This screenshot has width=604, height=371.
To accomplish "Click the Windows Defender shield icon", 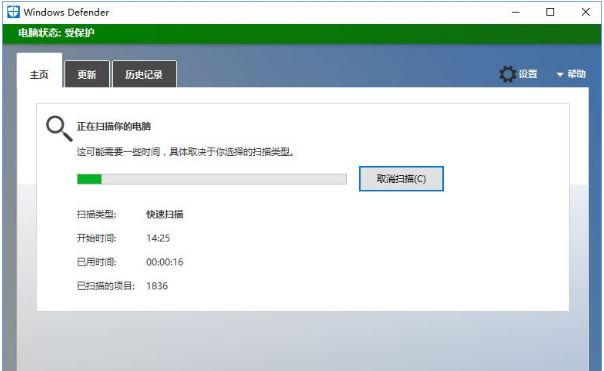I will 13,12.
